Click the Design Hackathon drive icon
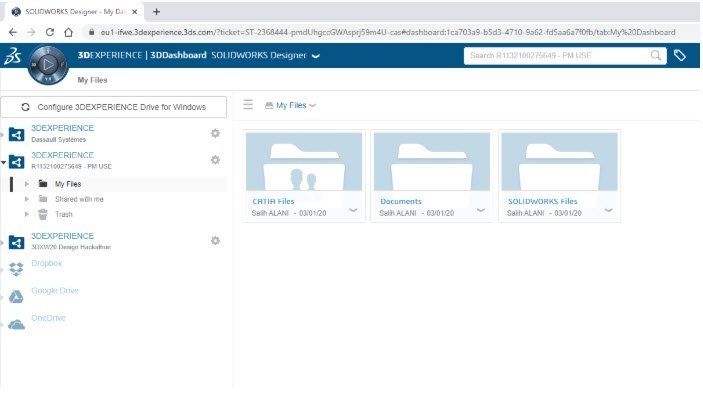The width and height of the screenshot is (703, 400). coord(17,242)
